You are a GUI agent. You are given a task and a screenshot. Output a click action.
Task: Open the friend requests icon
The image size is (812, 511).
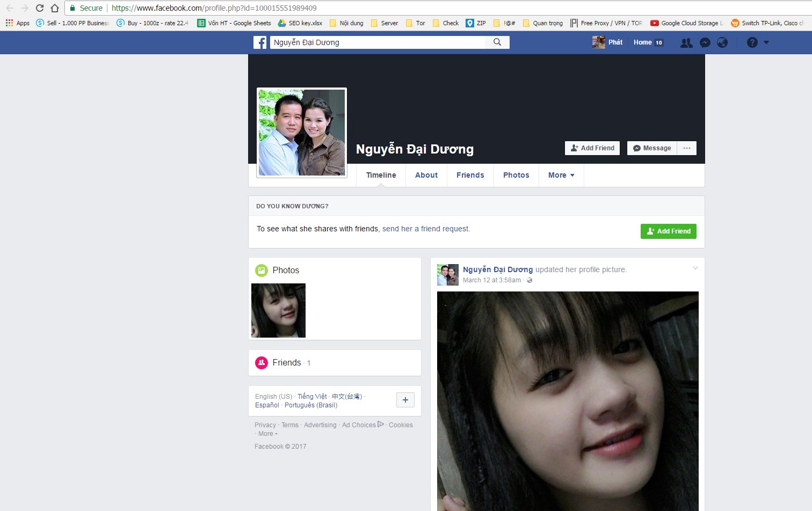[686, 43]
